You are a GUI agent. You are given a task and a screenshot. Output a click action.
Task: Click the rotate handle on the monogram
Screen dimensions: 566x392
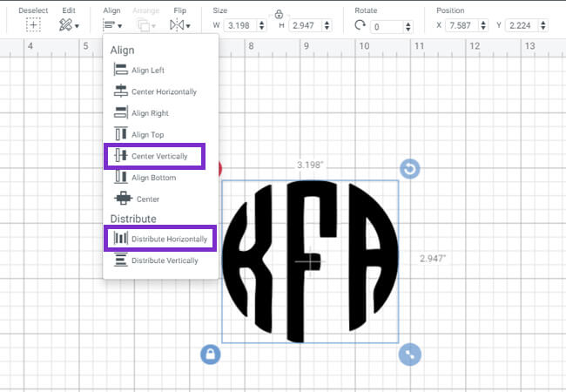tap(410, 169)
